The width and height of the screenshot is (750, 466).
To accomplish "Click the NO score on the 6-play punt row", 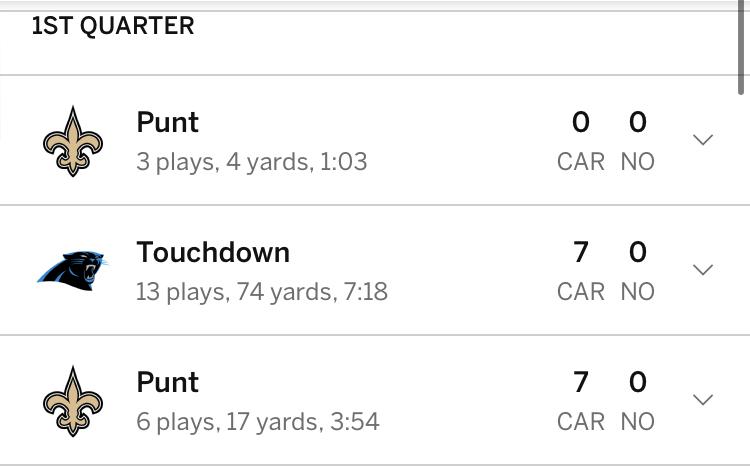I will click(637, 383).
